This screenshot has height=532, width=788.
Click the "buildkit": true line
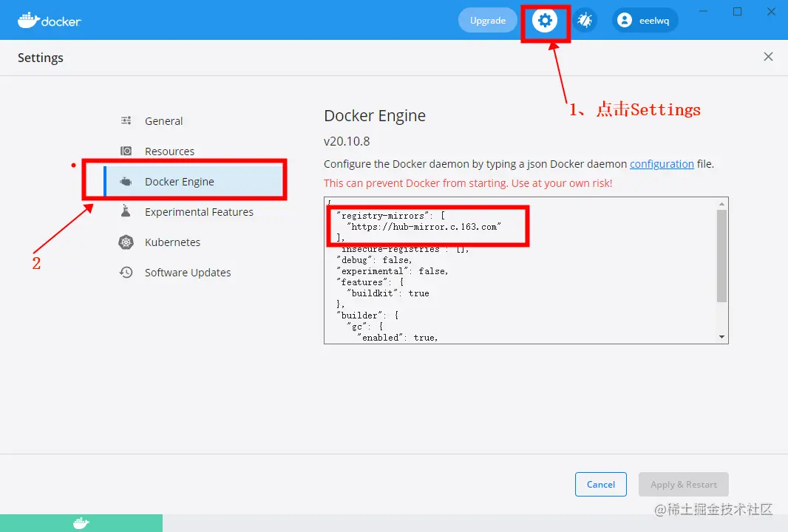[x=387, y=293]
